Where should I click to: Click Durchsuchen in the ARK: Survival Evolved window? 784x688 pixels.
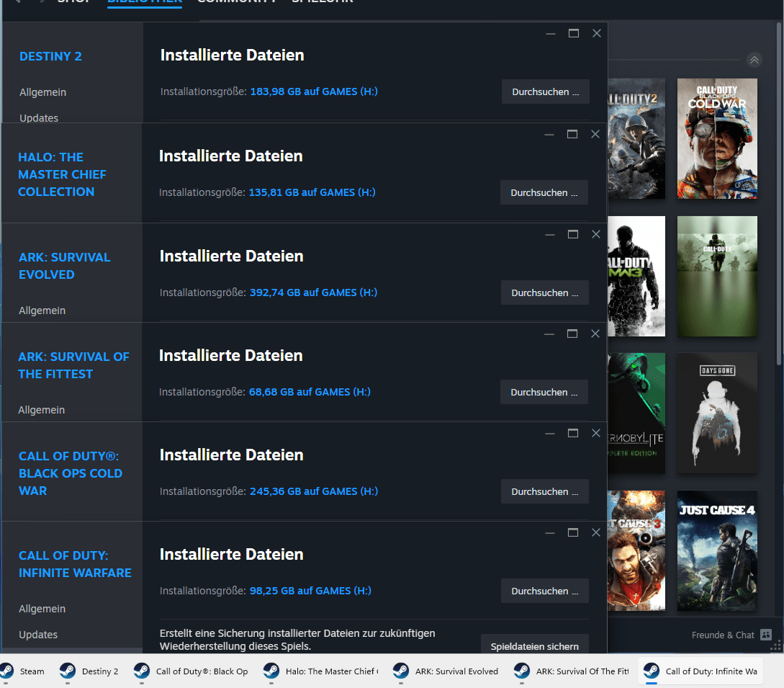point(544,292)
